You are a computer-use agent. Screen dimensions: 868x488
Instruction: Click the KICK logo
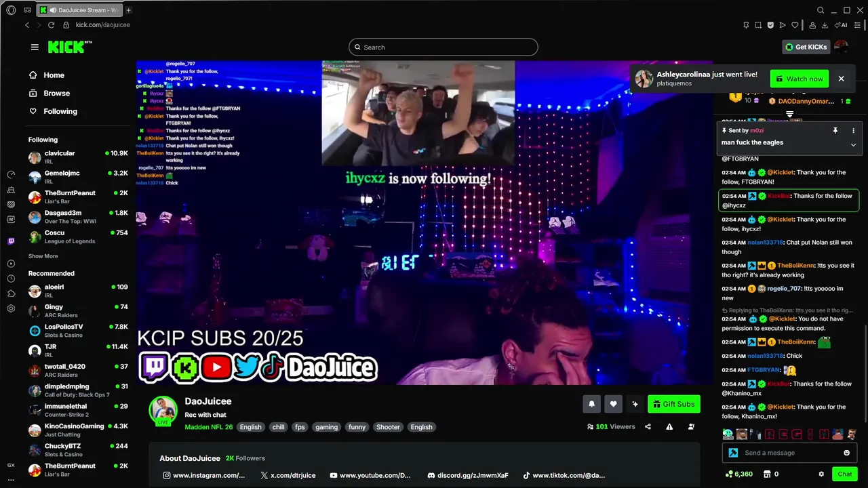[69, 47]
